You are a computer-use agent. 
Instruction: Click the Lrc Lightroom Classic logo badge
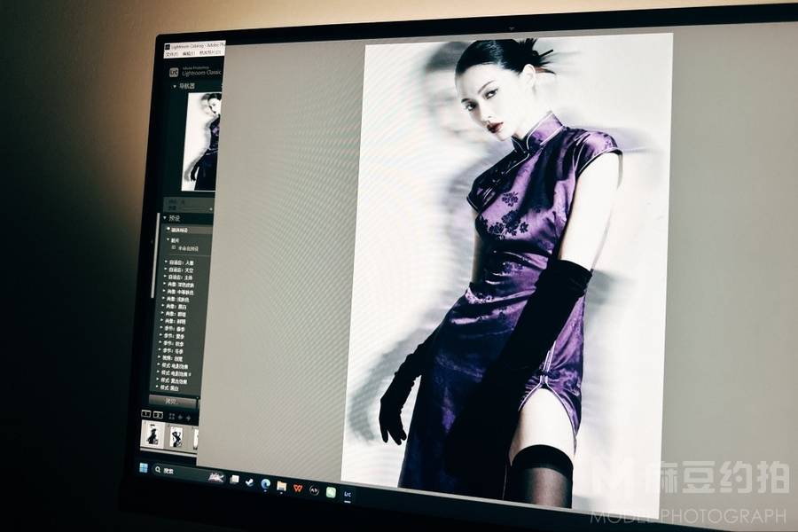pyautogui.click(x=174, y=73)
